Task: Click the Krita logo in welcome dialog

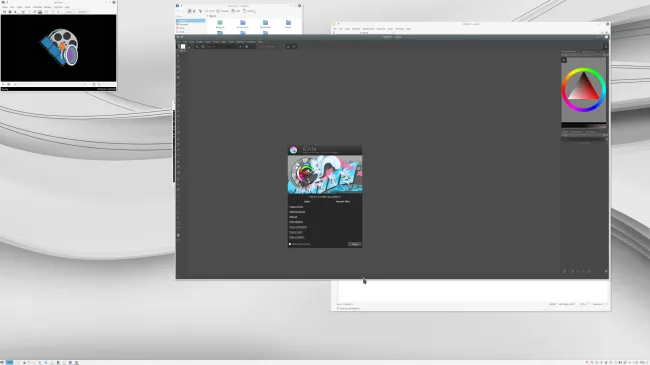Action: [293, 150]
